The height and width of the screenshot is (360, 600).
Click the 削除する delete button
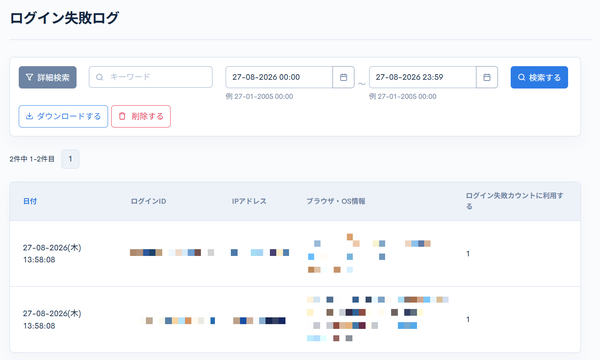141,116
